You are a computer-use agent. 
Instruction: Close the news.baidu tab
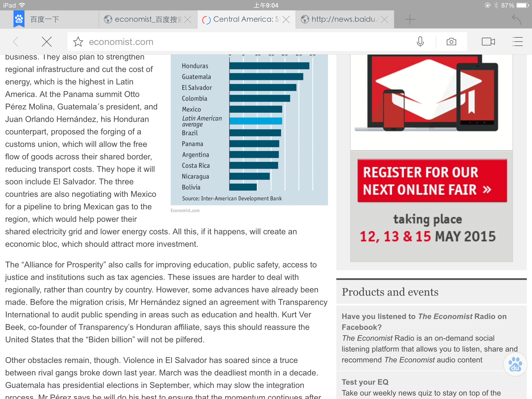click(384, 19)
